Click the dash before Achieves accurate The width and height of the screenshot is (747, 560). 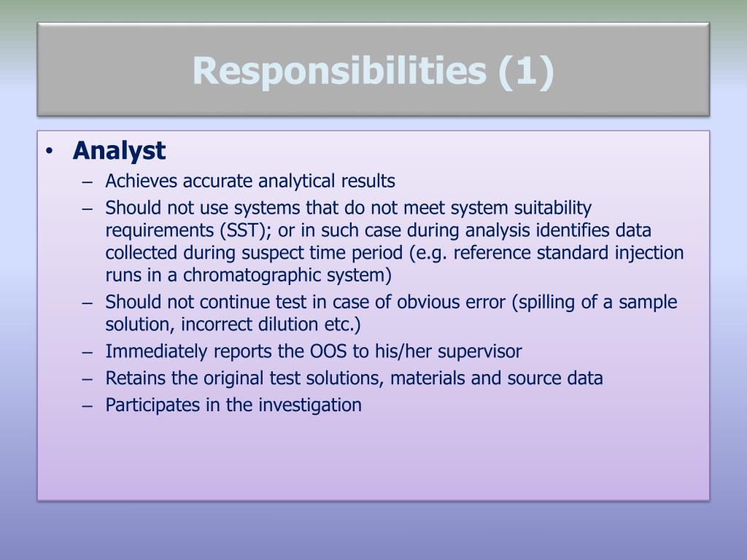coord(87,182)
